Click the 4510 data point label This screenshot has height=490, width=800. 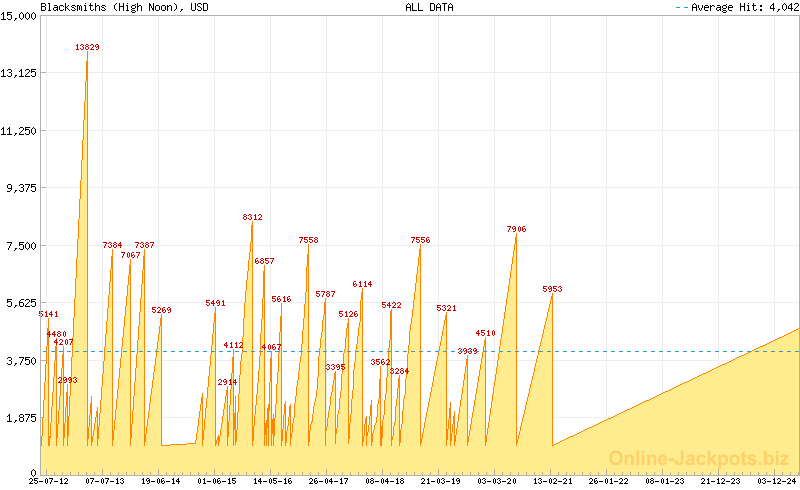[x=485, y=333]
